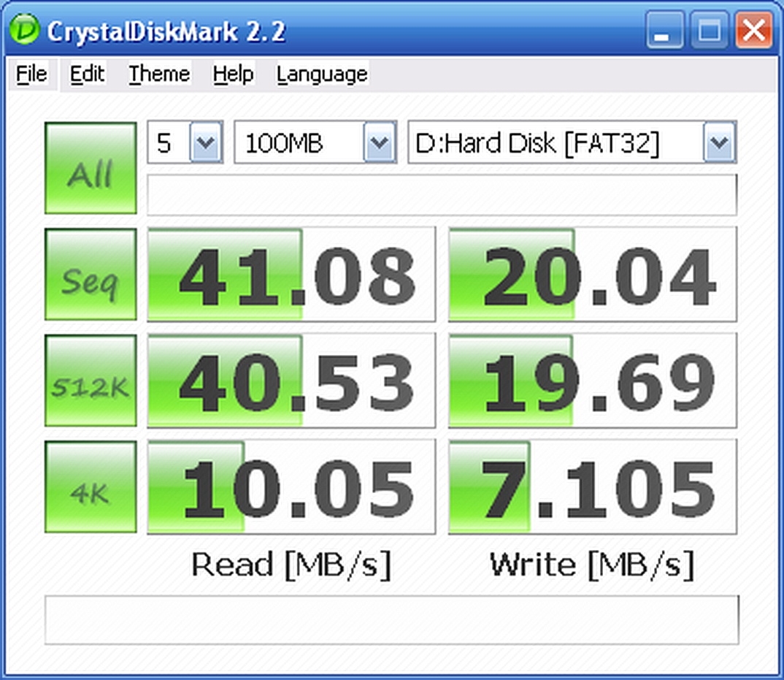Open the Edit menu
The width and height of the screenshot is (784, 680).
pos(87,74)
